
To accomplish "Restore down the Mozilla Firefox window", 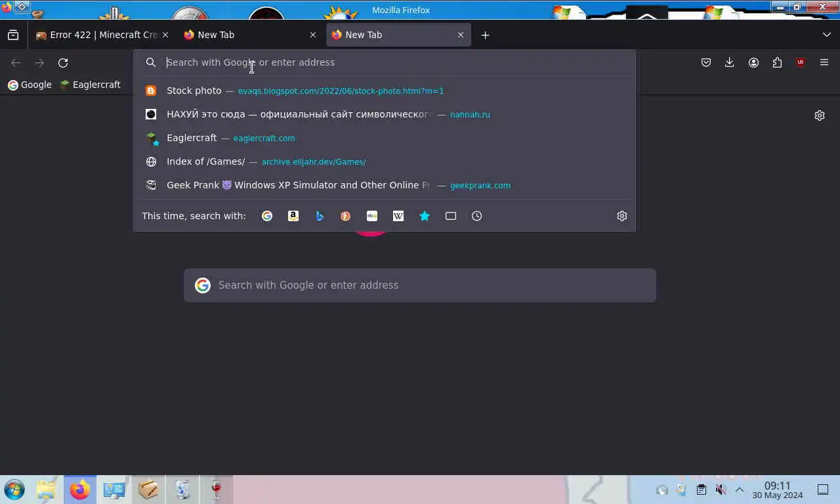I will (797, 7).
